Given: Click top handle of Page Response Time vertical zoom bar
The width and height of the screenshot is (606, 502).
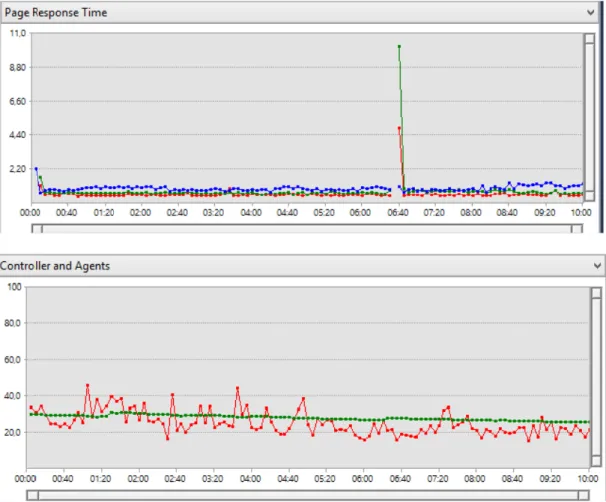Looking at the screenshot, I should [x=589, y=39].
